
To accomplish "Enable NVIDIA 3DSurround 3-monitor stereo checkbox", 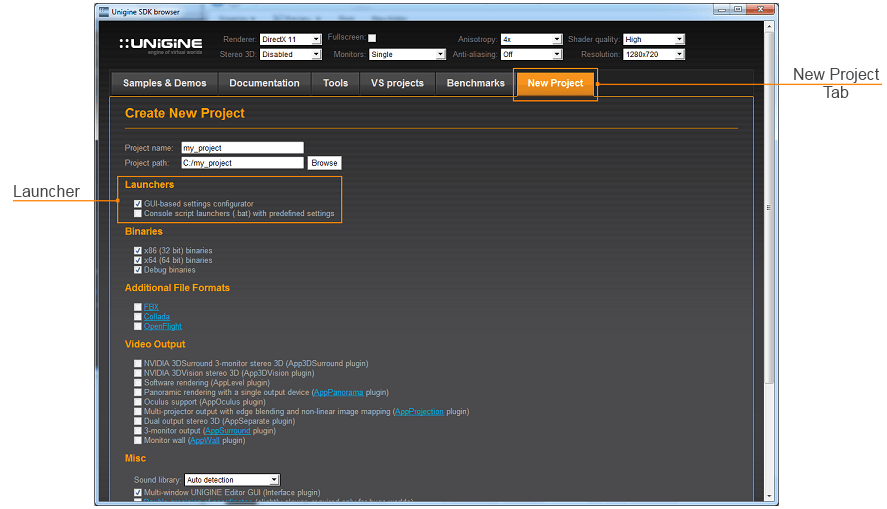I will pos(137,364).
